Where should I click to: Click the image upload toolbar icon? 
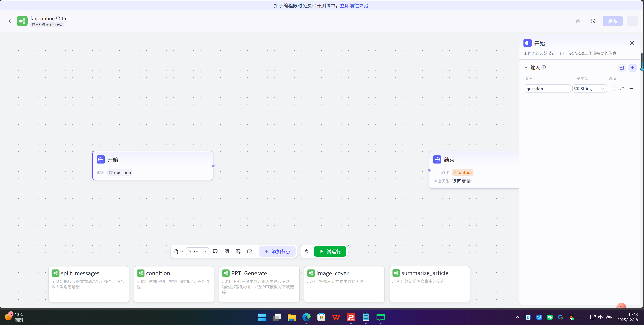[238, 251]
